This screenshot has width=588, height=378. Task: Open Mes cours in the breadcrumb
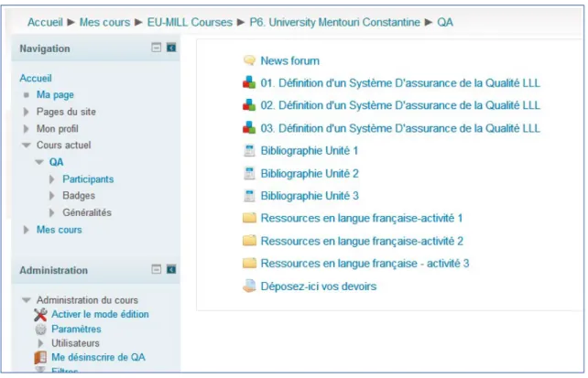pos(104,22)
